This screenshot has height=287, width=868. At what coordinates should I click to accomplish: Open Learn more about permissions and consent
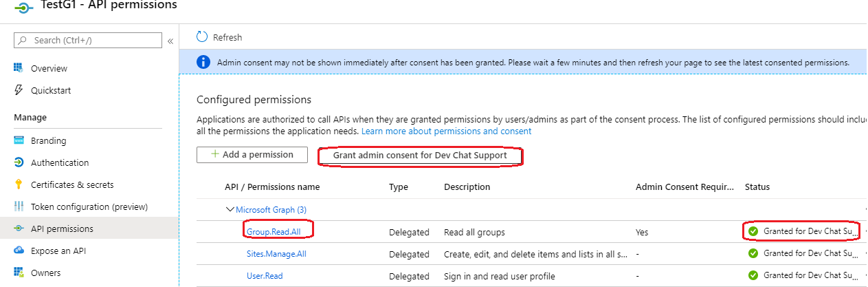tap(446, 131)
